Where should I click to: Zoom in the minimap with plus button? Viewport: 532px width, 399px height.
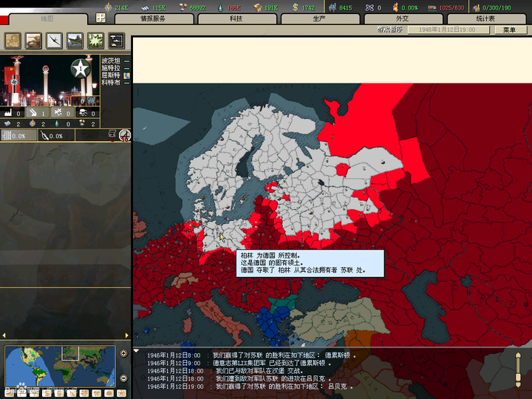click(x=124, y=353)
